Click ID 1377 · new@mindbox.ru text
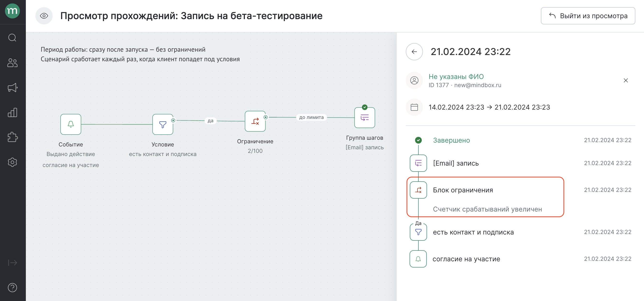644x301 pixels. pyautogui.click(x=465, y=85)
